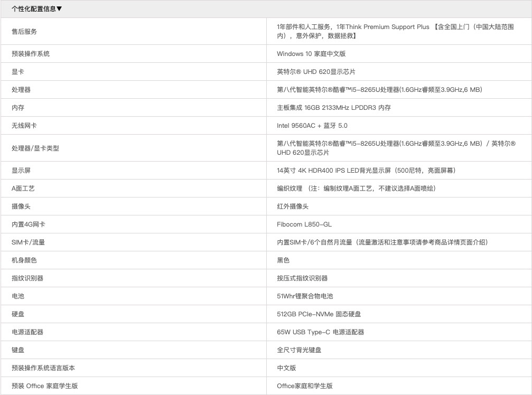The image size is (532, 395).
Task: Click the "内置4G网卡" row label
Action: click(x=28, y=224)
